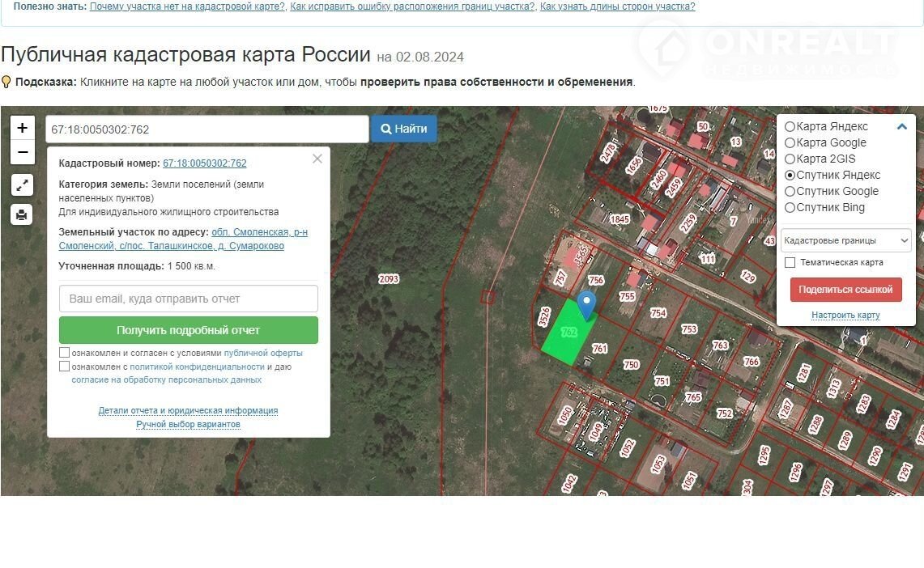Collapse the map layers panel chevron

(x=901, y=127)
